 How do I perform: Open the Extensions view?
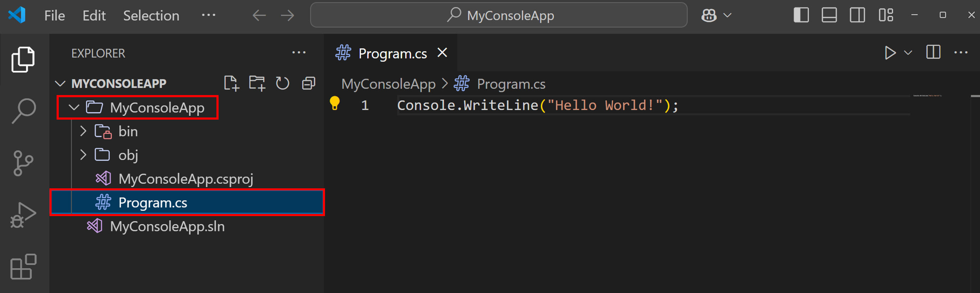pos(23,266)
